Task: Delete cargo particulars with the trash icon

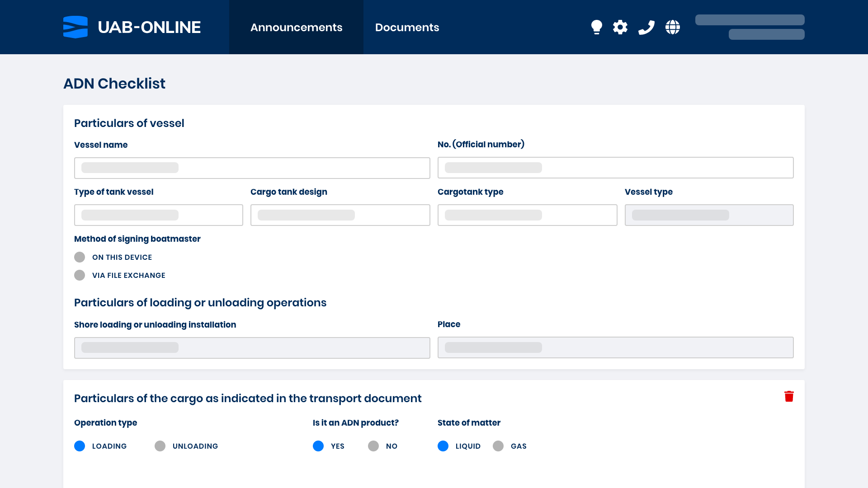Action: 789,396
